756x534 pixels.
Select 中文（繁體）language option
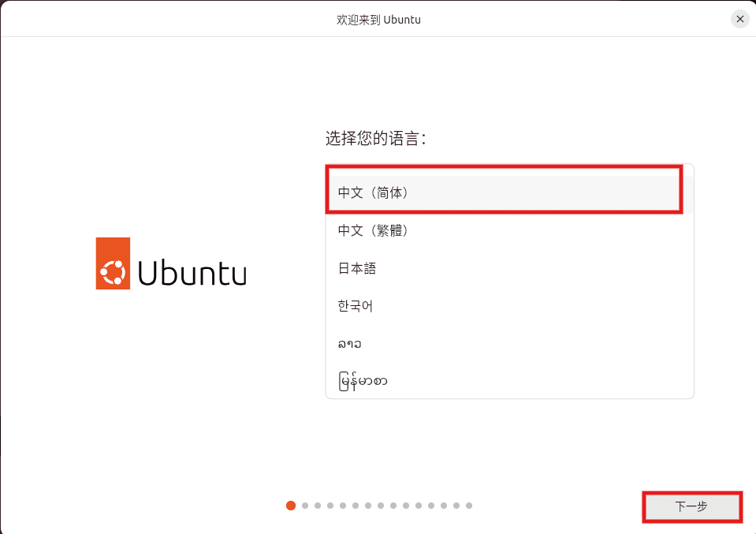(x=509, y=230)
